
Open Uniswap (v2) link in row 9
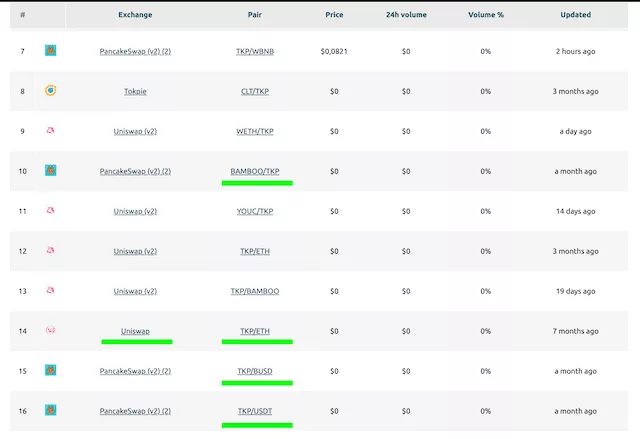(x=135, y=131)
